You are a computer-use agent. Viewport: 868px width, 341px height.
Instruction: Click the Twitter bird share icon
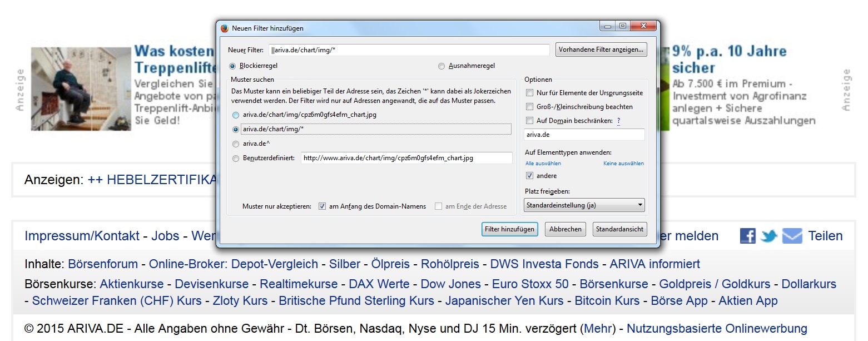(769, 236)
